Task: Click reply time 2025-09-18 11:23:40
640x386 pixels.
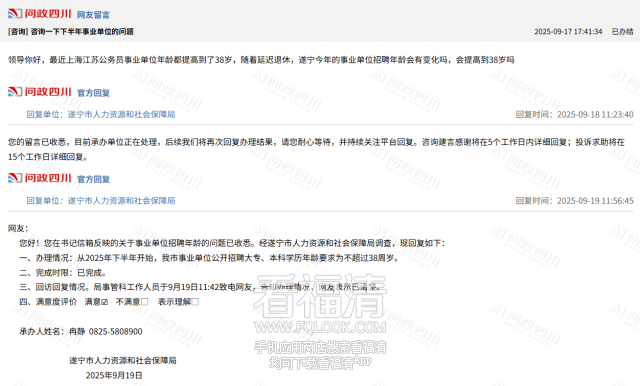Action: 595,115
